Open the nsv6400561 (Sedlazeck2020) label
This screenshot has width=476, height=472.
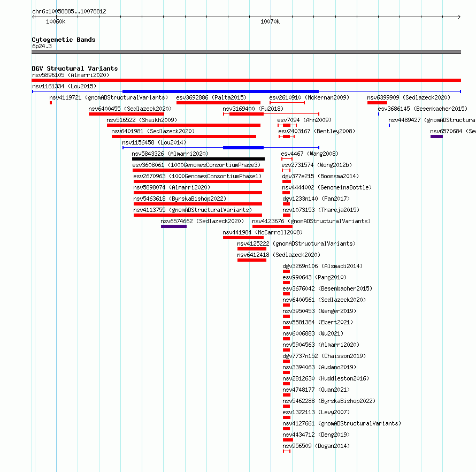[324, 300]
